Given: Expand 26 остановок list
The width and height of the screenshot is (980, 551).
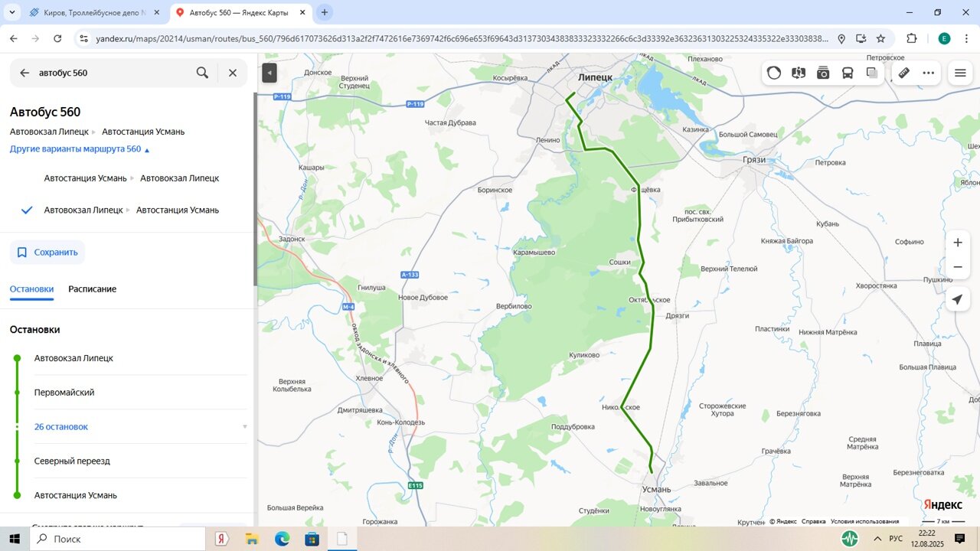Looking at the screenshot, I should click(61, 426).
